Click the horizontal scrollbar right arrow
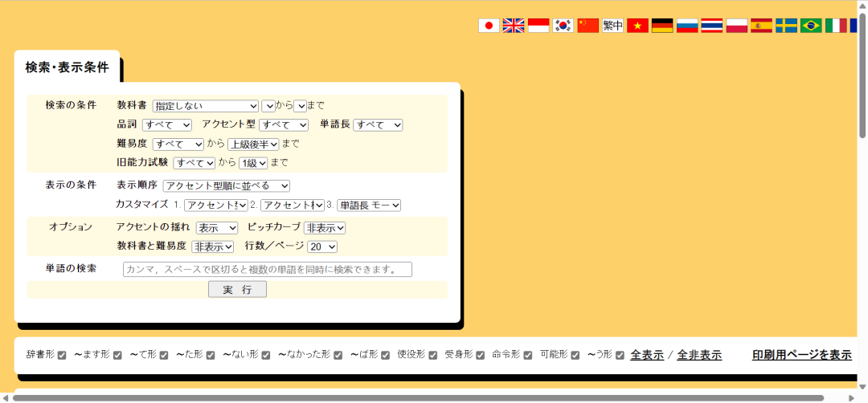 tap(852, 398)
